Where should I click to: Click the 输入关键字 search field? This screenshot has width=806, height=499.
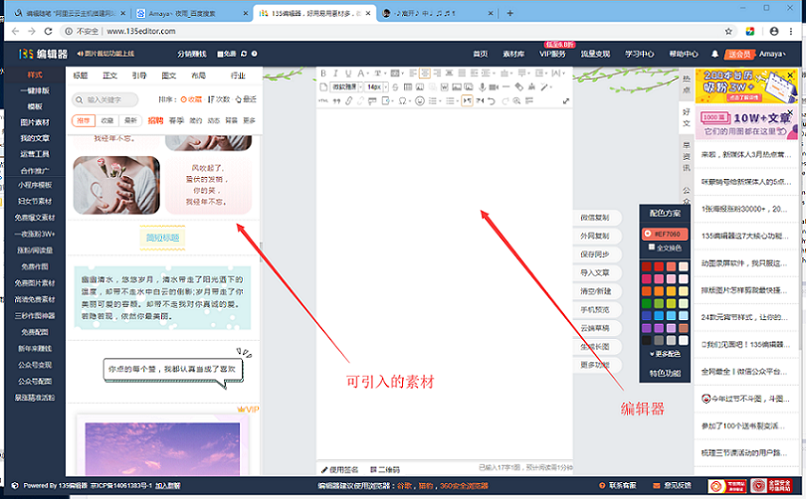pyautogui.click(x=105, y=100)
